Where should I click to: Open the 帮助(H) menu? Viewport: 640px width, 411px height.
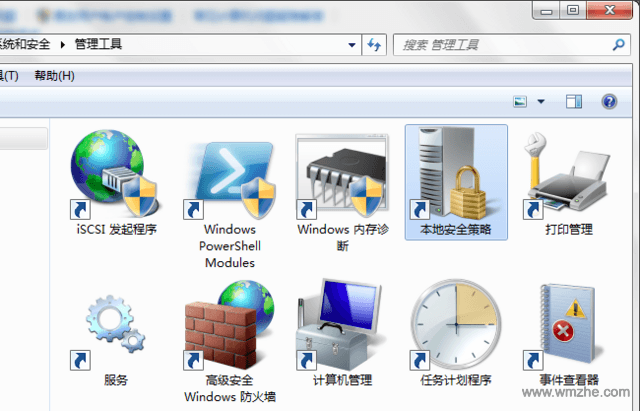click(54, 76)
